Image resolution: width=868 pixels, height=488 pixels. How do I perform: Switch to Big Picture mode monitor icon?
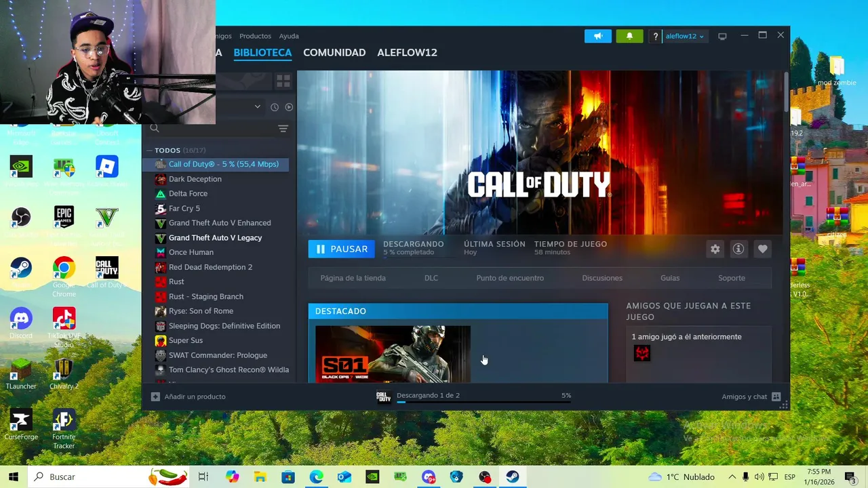click(x=722, y=37)
